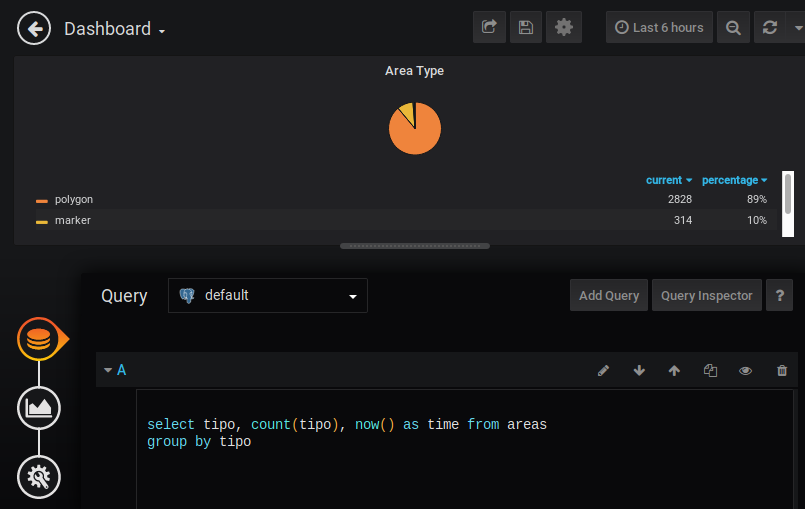Viewport: 805px width, 509px height.
Task: Click the polygon legend color swatch
Action: pyautogui.click(x=42, y=200)
